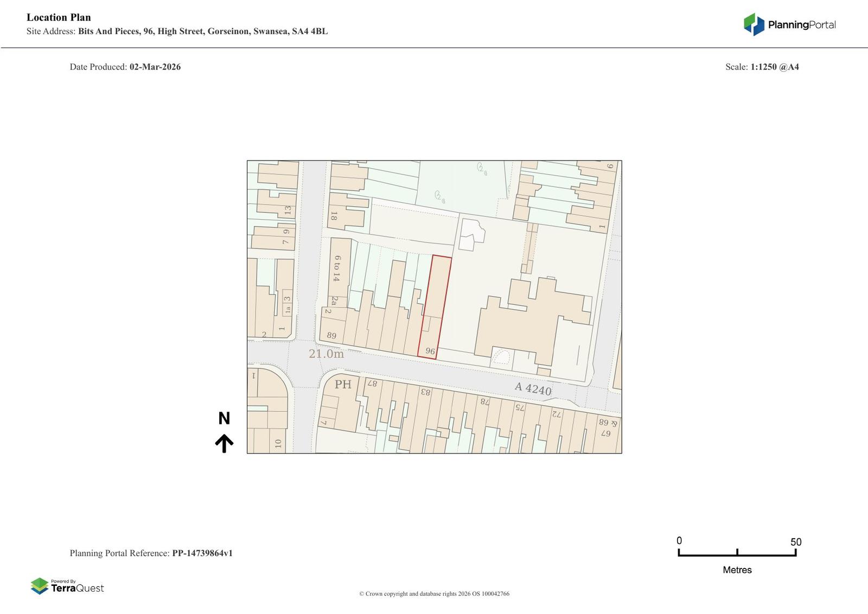Click building number 96 on the map

click(x=430, y=351)
